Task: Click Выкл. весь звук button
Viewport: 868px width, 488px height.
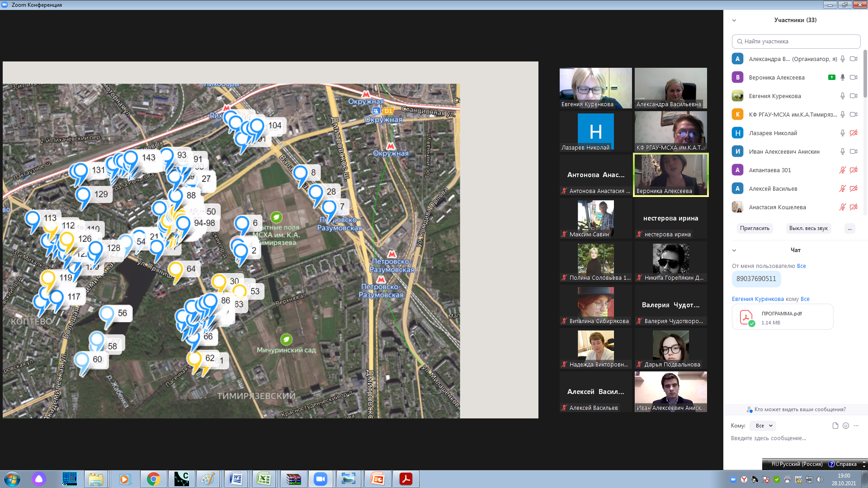Action: [x=808, y=228]
